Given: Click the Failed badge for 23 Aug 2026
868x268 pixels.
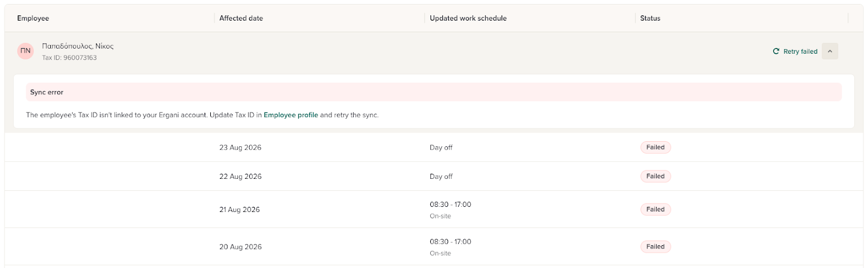Looking at the screenshot, I should point(655,147).
